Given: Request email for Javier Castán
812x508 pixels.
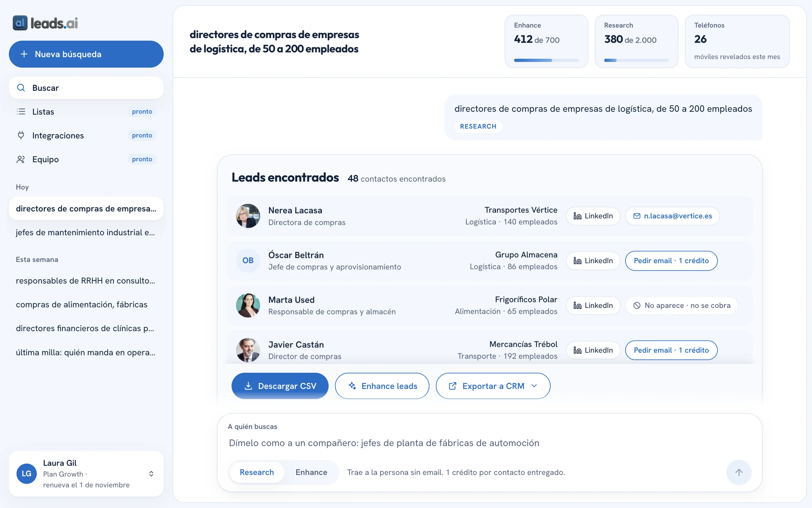Looking at the screenshot, I should click(x=671, y=350).
